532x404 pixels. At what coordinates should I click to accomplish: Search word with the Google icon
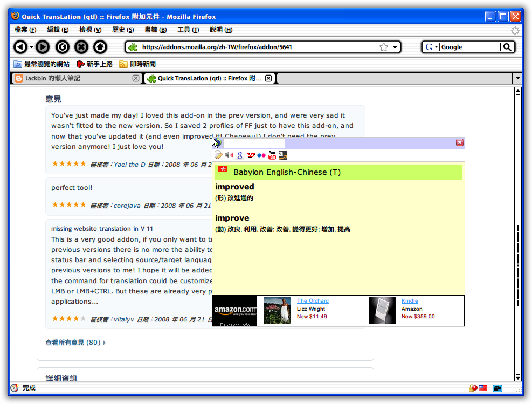tap(240, 155)
